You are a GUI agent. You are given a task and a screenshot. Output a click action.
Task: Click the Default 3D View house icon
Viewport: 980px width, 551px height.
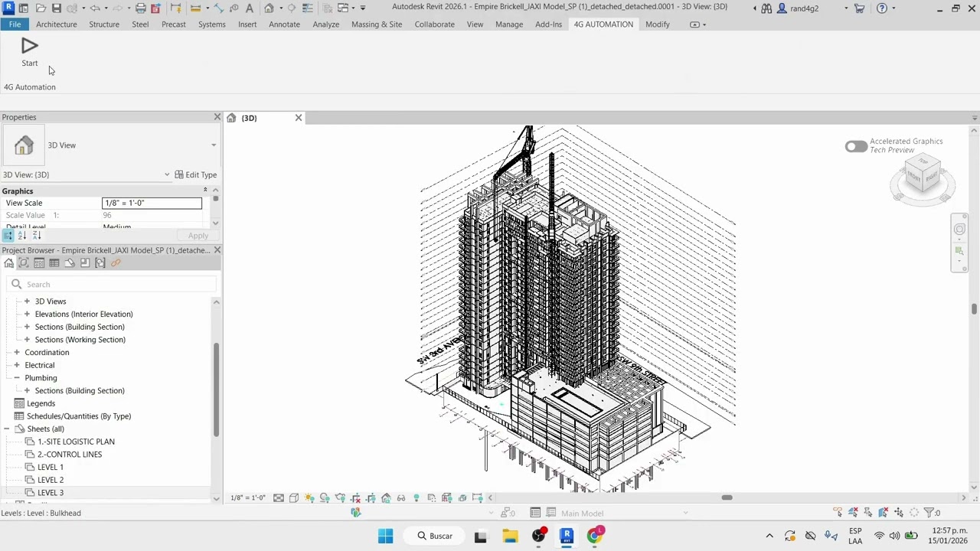[x=269, y=8]
